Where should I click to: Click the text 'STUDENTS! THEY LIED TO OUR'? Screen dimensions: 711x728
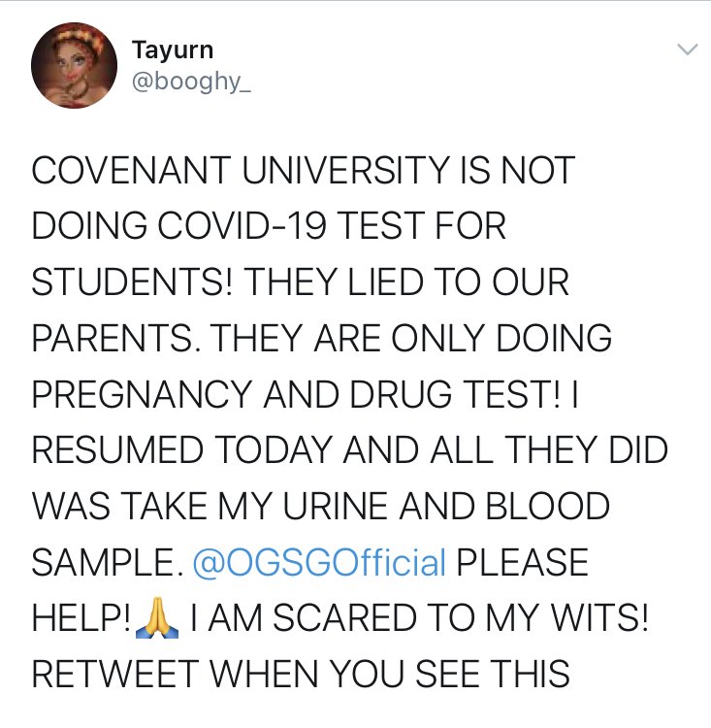click(x=301, y=282)
